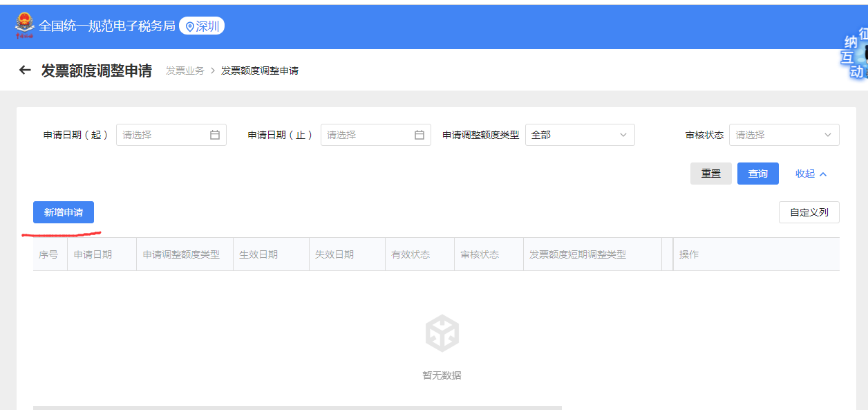Click the 深圳 location pin badge
This screenshot has height=410, width=868.
pos(202,26)
